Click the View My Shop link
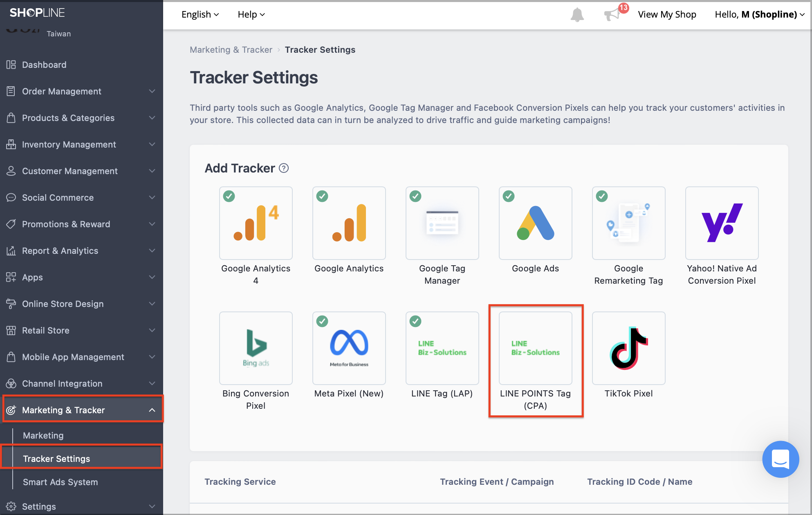Screen dimensions: 812x515 point(667,14)
